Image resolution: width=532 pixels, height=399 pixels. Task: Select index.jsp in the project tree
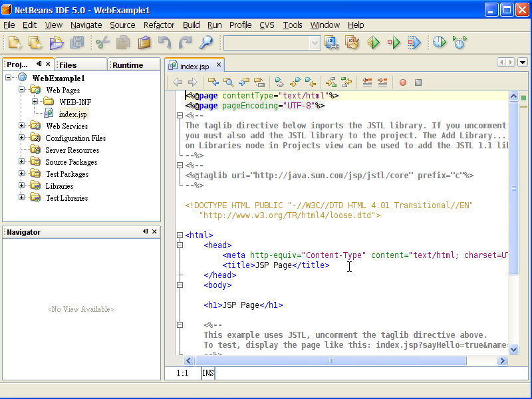pos(72,114)
